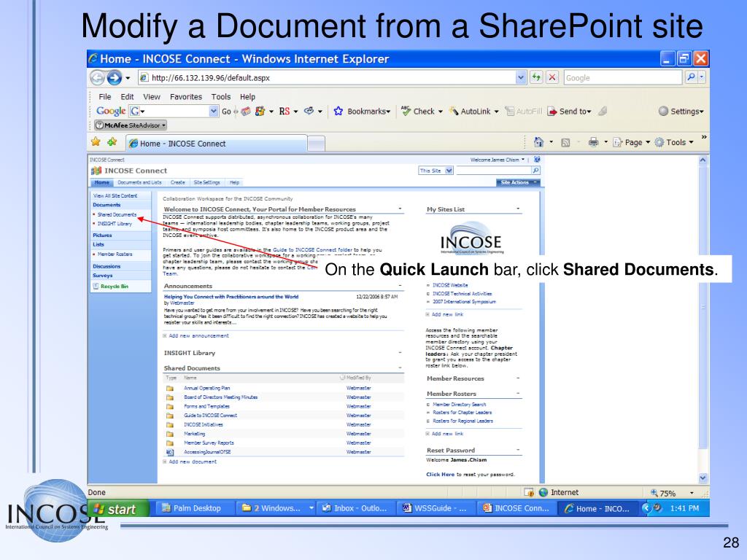Select the Site Settings tab
This screenshot has height=560, width=747.
[x=206, y=182]
